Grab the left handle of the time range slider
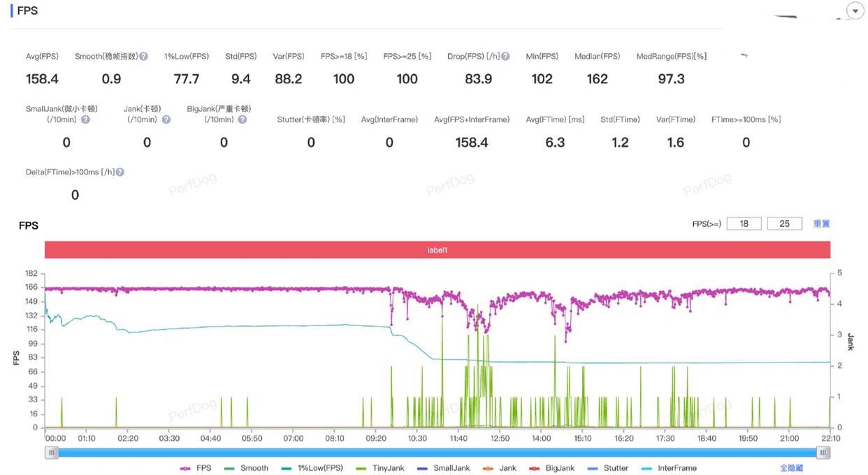The image size is (868, 475). (51, 453)
